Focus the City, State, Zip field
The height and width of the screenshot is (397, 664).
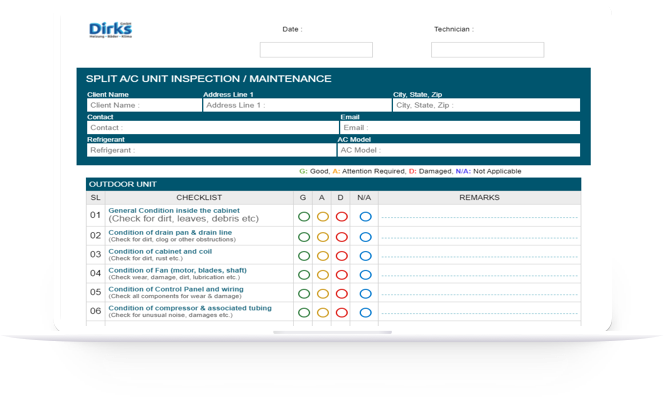click(x=486, y=105)
